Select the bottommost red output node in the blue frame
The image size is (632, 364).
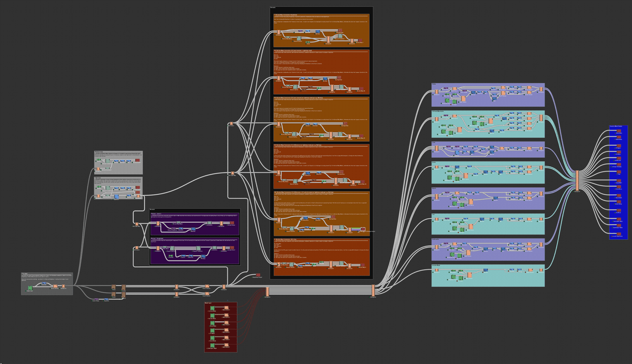pyautogui.click(x=619, y=234)
